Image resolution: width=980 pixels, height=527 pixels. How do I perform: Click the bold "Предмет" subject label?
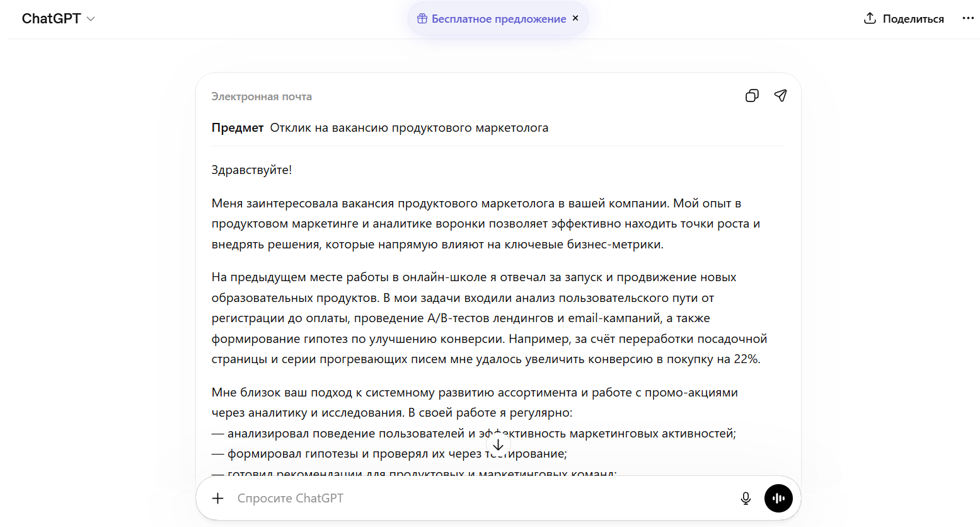click(238, 128)
